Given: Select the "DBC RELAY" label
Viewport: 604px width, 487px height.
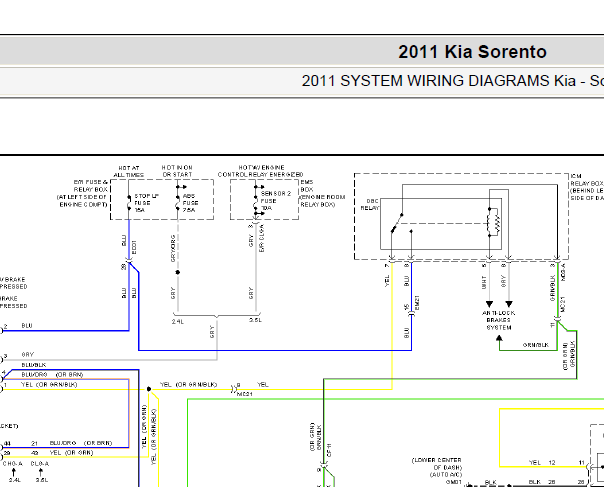Looking at the screenshot, I should (x=370, y=205).
